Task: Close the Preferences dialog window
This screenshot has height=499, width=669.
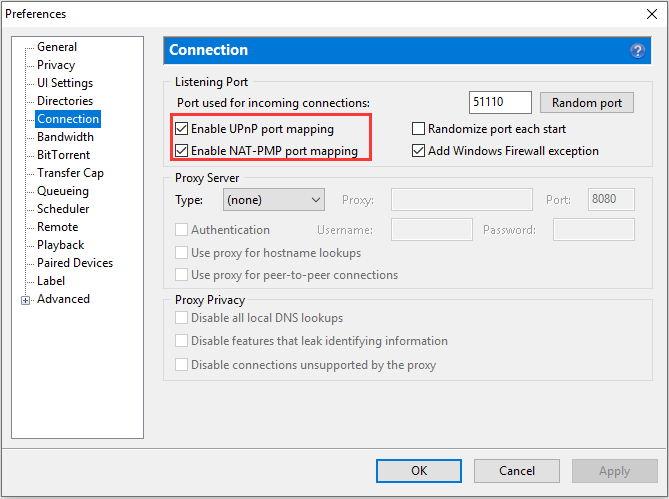Action: pos(652,14)
